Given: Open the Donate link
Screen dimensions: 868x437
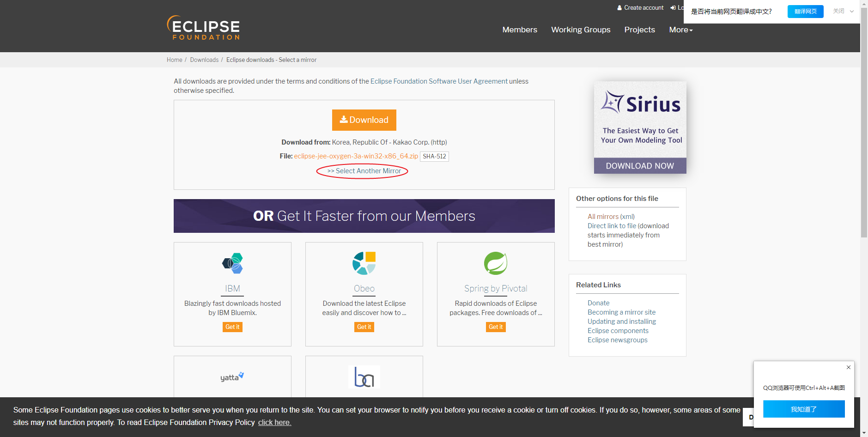Looking at the screenshot, I should click(598, 303).
